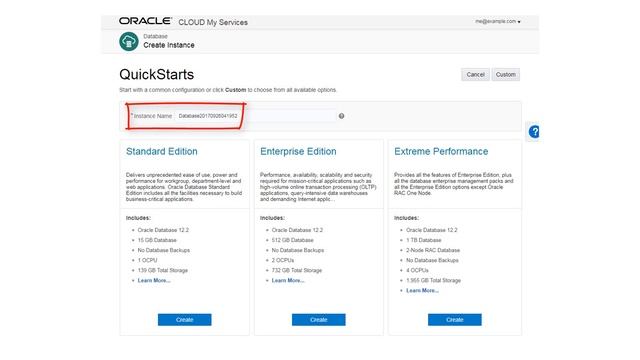Click the Cancel button
Screen dimensions: 640x360
tap(476, 74)
